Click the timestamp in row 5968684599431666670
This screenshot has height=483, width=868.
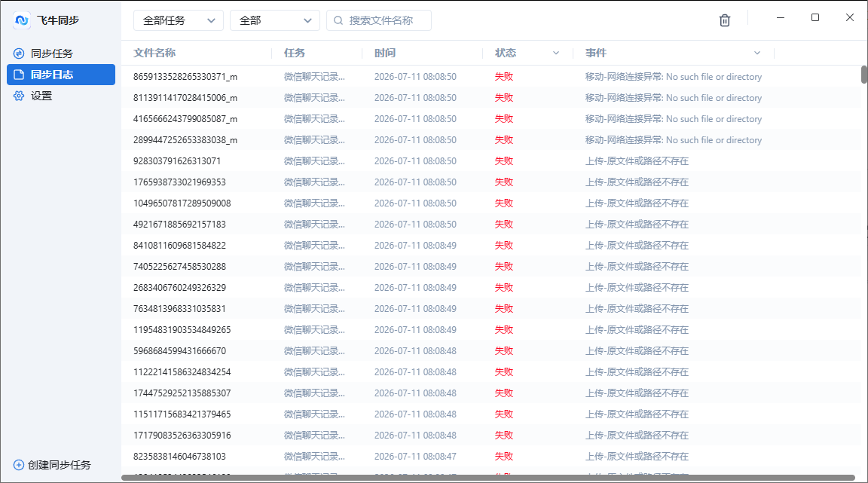coord(415,350)
